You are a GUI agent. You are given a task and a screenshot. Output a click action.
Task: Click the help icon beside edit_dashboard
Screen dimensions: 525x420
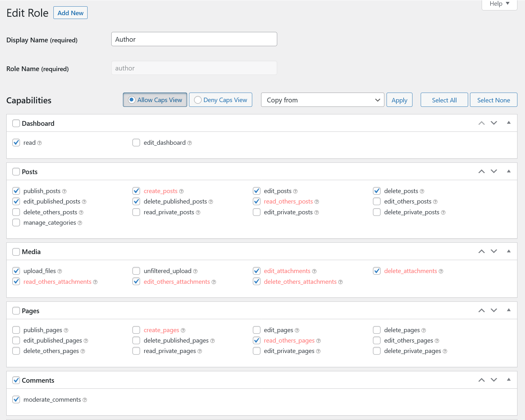(190, 143)
